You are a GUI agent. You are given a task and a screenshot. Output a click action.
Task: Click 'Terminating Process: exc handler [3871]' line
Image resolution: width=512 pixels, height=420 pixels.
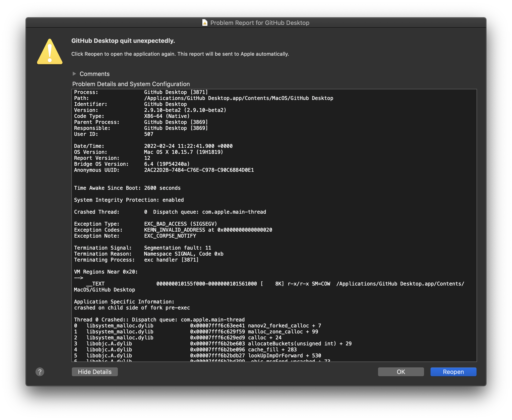click(136, 260)
